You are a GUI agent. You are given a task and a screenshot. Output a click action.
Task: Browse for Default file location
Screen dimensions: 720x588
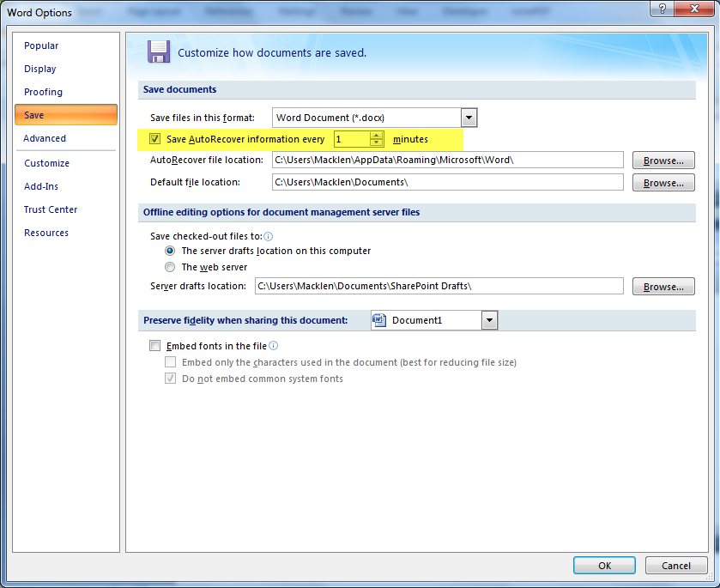[663, 182]
